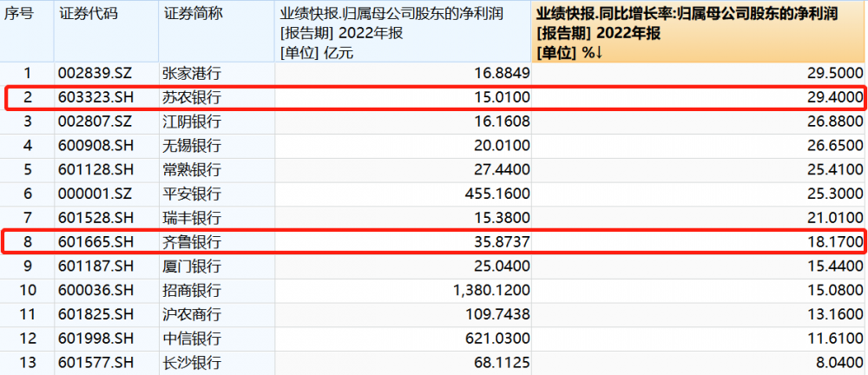Image resolution: width=868 pixels, height=375 pixels.
Task: Select 张家港行 name cell
Action: pyautogui.click(x=192, y=73)
